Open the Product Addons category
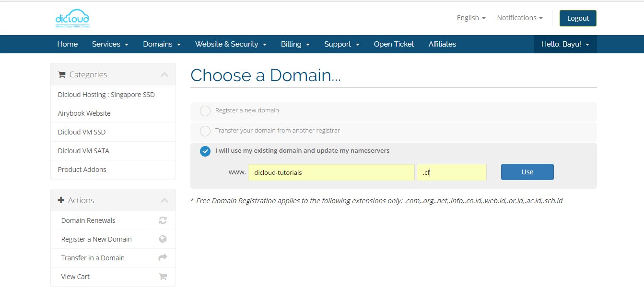 pos(113,170)
